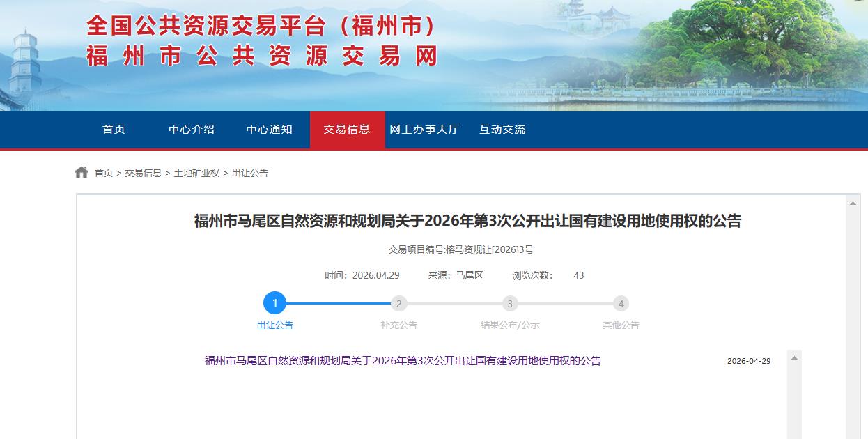Select step 4 circle 其他公告

point(621,304)
